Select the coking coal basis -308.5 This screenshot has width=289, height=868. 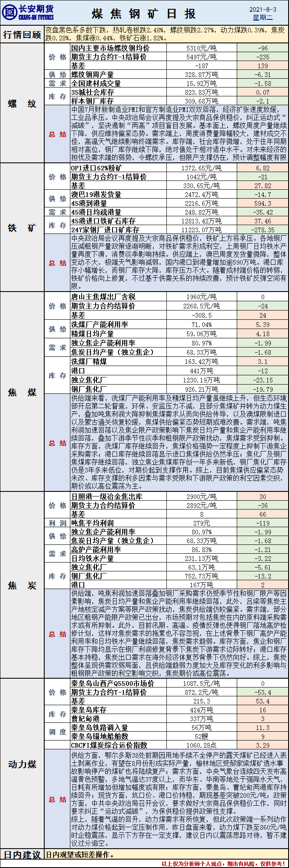coord(201,315)
